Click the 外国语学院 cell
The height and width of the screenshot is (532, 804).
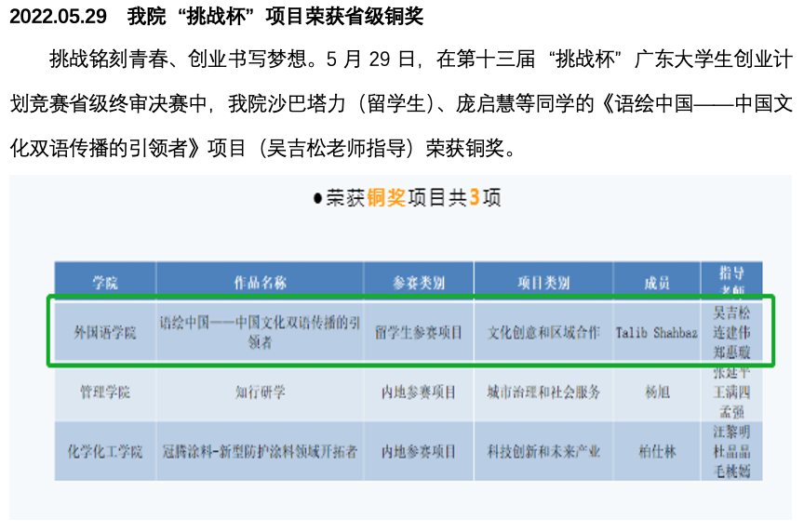[x=105, y=332]
